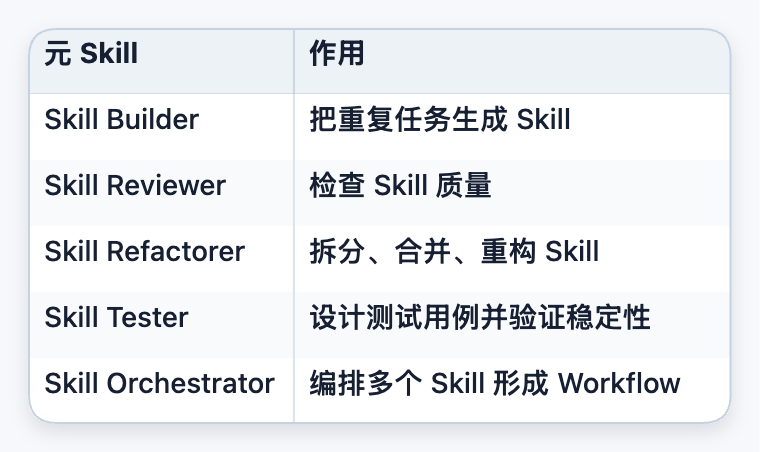
Task: Select the Skill Reviewer cell
Action: tap(161, 192)
